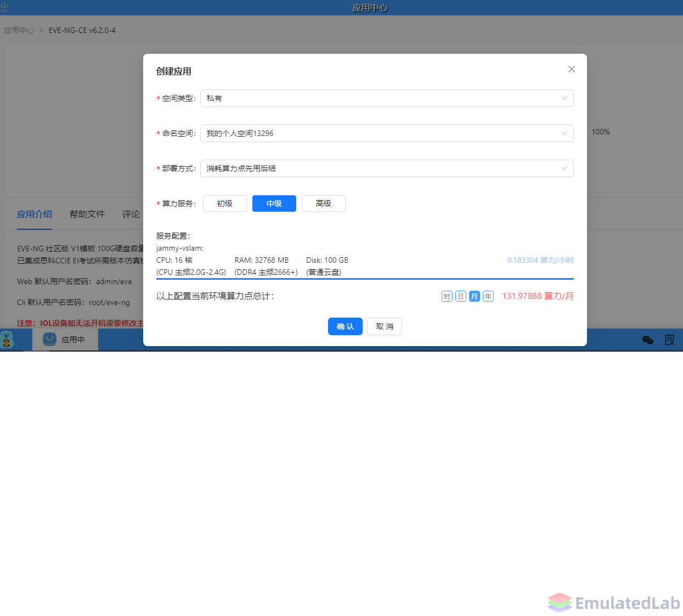
Task: Expand the 命名空间 dropdown showing 我的个人空间13296
Action: pyautogui.click(x=387, y=133)
